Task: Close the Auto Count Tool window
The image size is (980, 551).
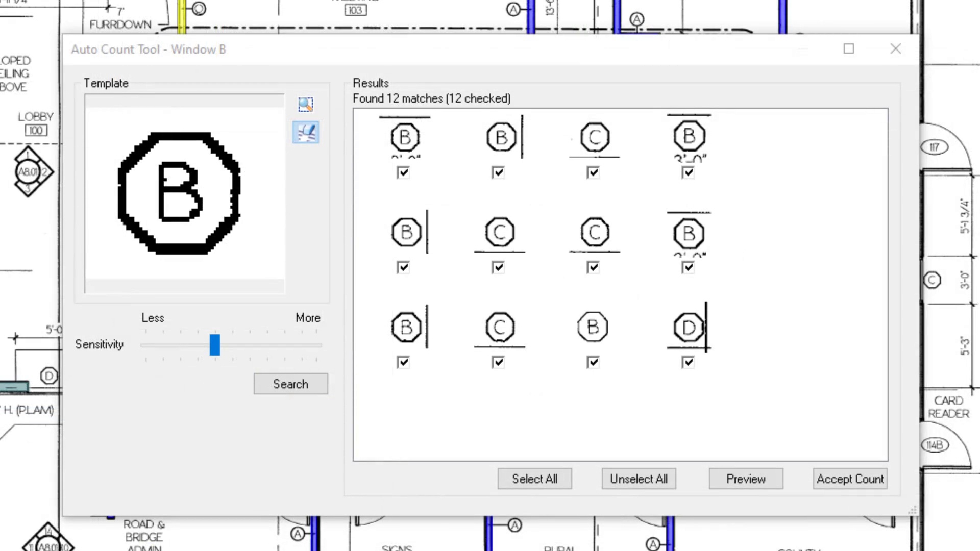Action: click(x=895, y=49)
